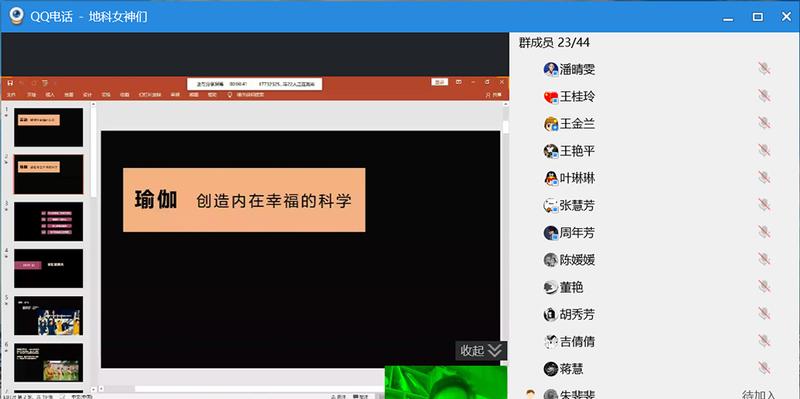Open the 插入 tab in PowerPoint ribbon
800x399 pixels.
(50, 94)
